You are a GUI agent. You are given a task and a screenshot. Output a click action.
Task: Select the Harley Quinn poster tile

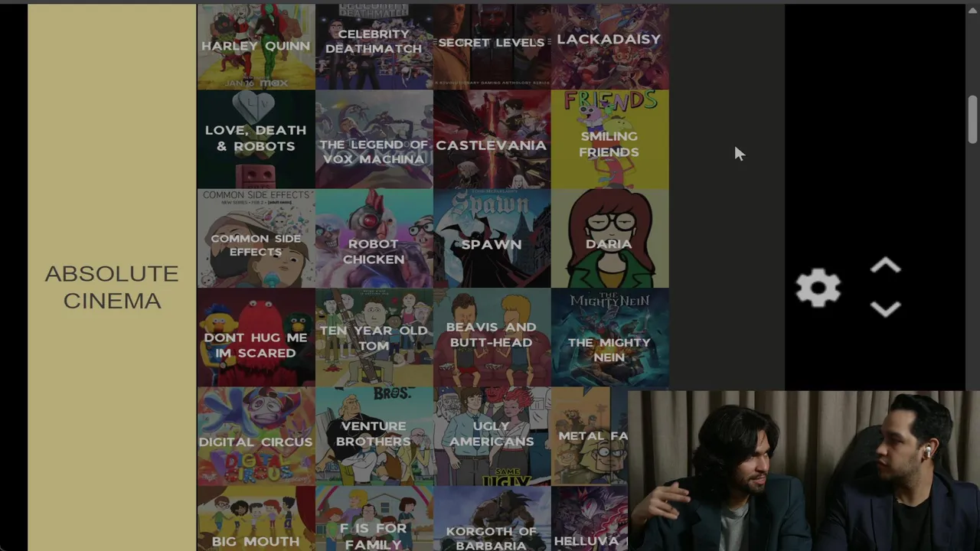[256, 47]
